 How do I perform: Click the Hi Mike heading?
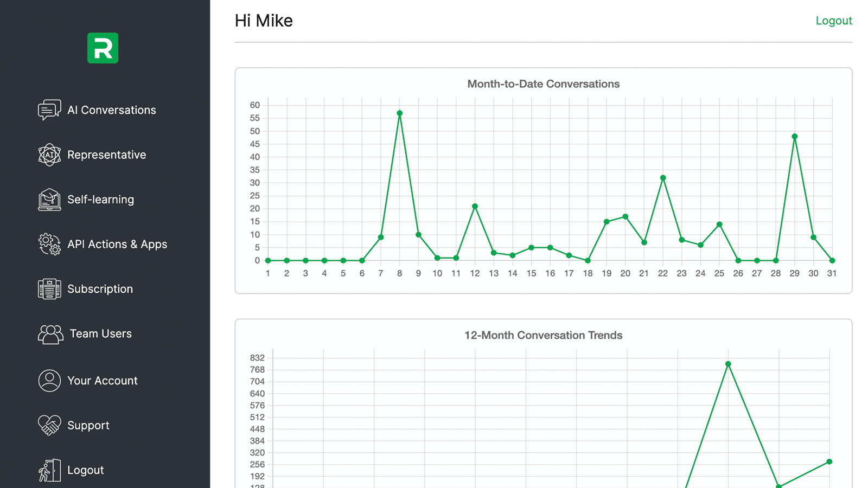point(264,20)
